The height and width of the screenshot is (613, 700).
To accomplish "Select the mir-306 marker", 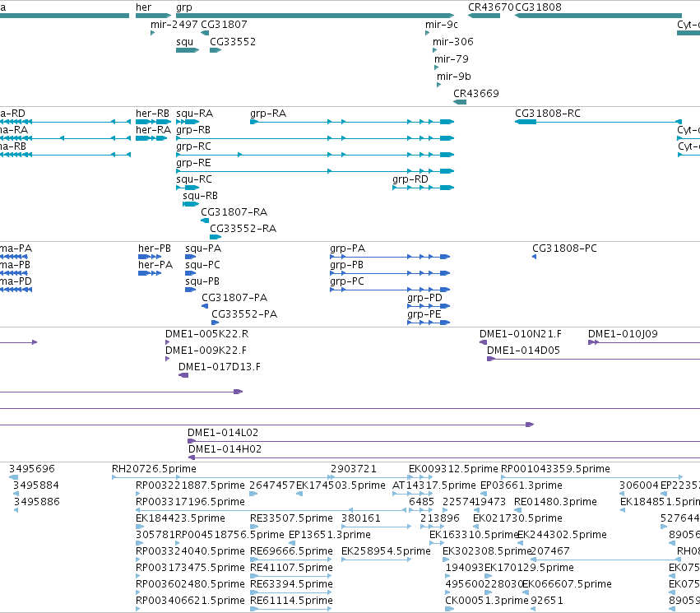I will pyautogui.click(x=434, y=50).
